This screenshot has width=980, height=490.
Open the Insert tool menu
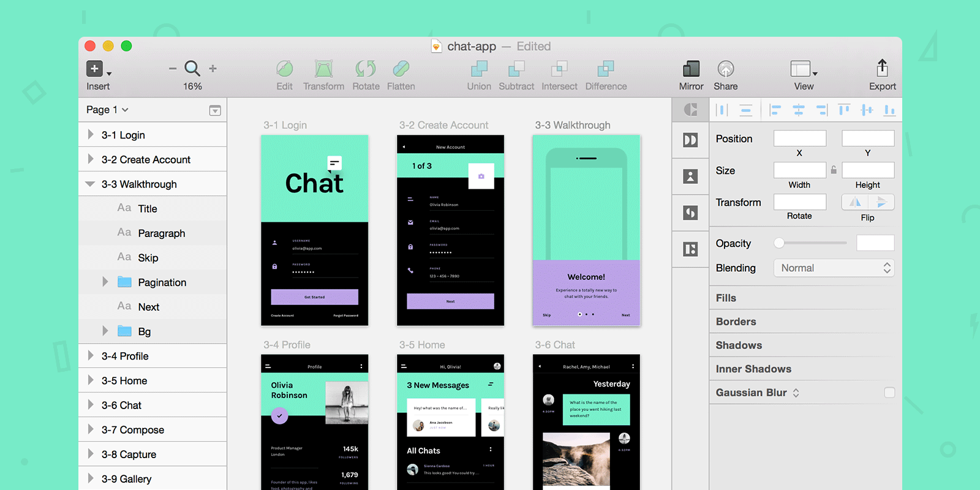97,69
